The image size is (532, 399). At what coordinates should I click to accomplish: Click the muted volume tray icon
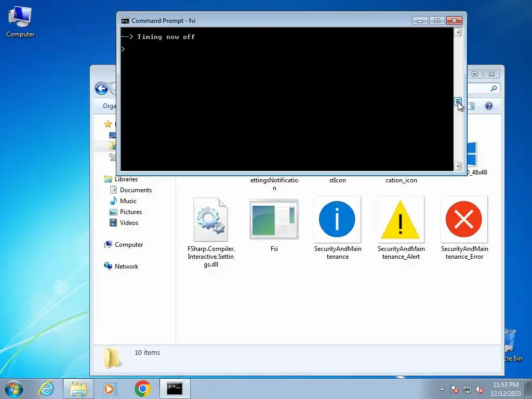pos(480,389)
